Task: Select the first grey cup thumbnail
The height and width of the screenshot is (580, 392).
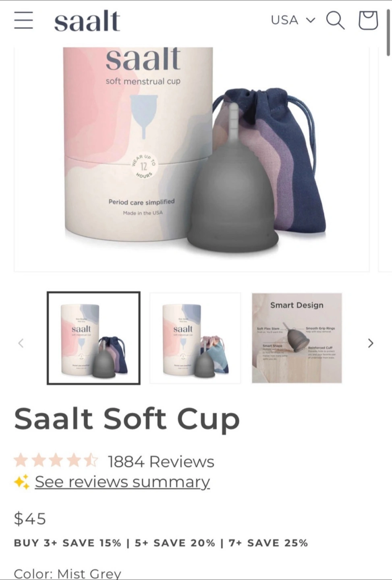Action: click(94, 338)
